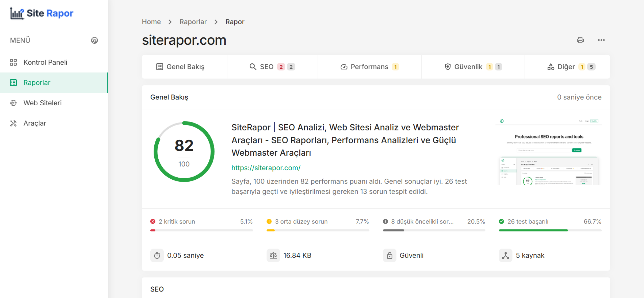Image resolution: width=644 pixels, height=298 pixels.
Task: Click the Diğer tab shapes icon
Action: [551, 67]
